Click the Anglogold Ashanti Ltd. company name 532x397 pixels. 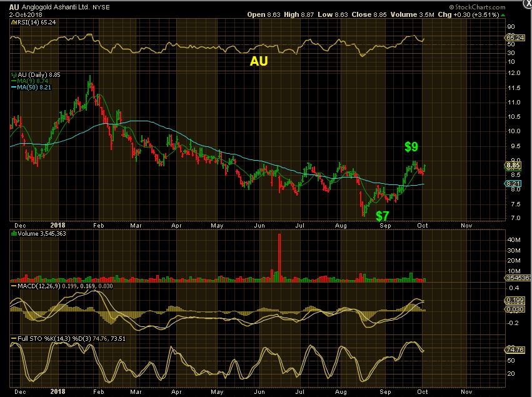[x=56, y=7]
